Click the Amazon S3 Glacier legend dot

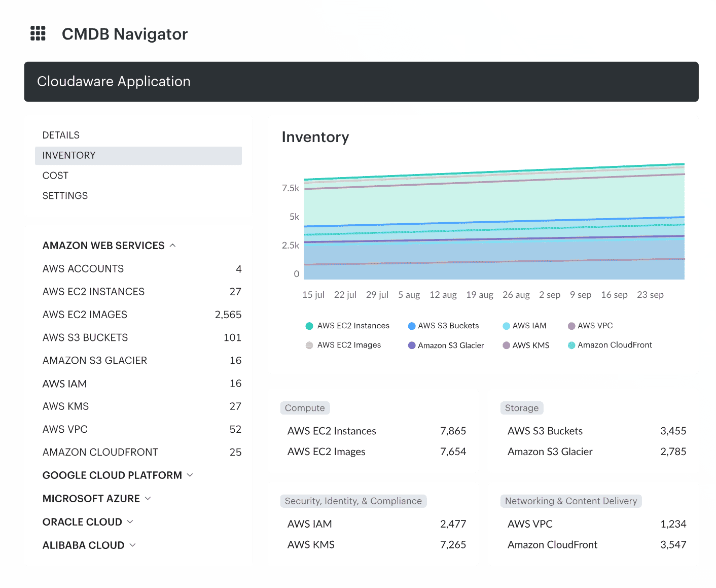[411, 345]
